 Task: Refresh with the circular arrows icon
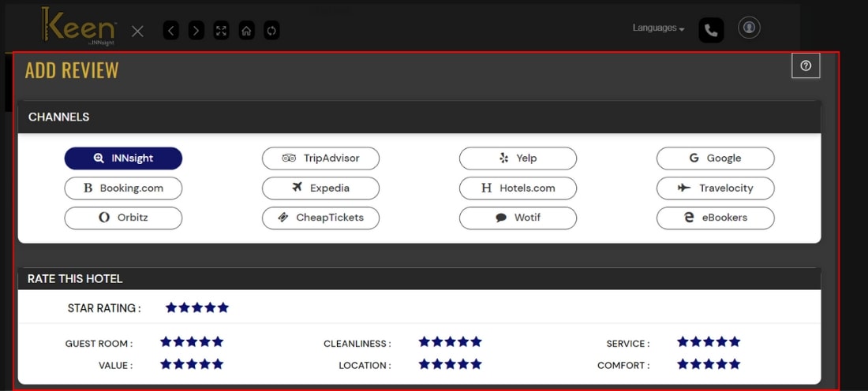[271, 31]
